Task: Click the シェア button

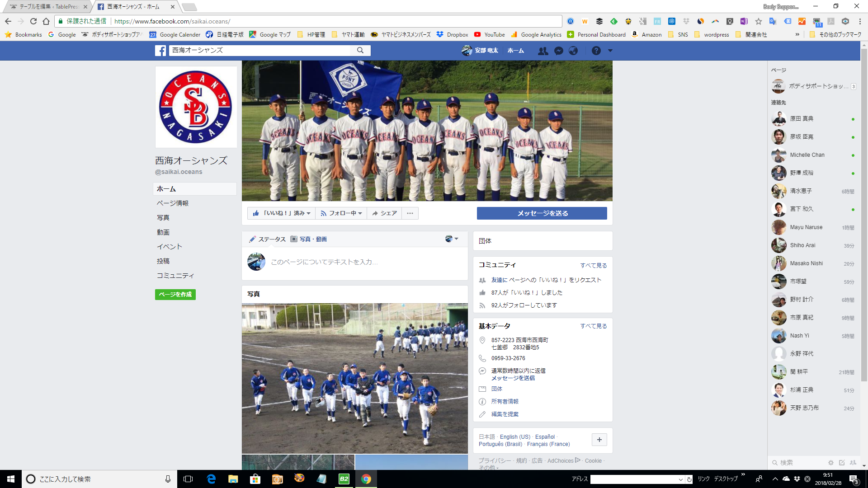Action: coord(384,213)
